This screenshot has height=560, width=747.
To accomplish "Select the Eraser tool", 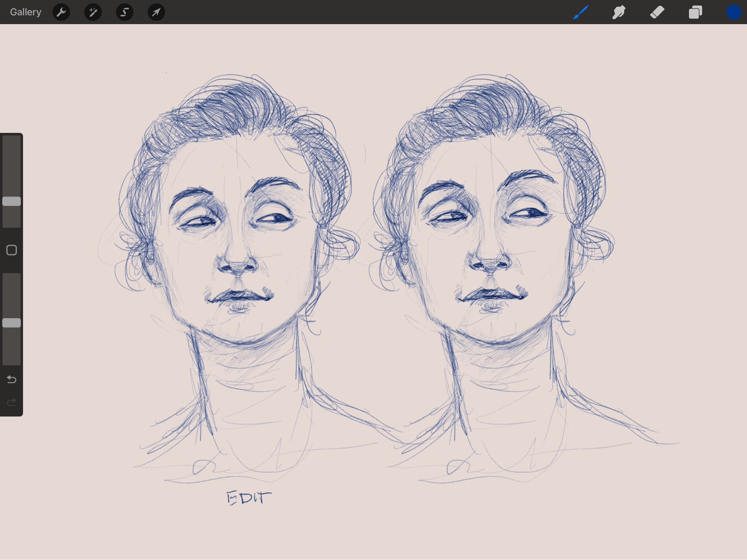I will 657,12.
